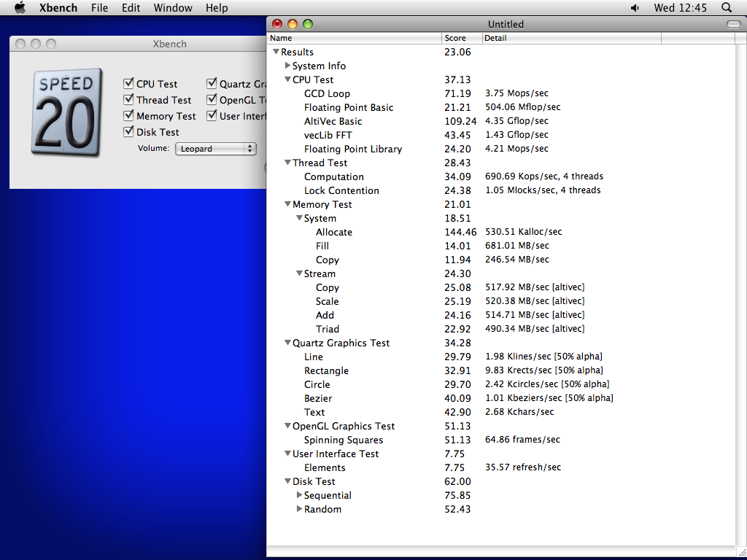Toggle the OpenGL Test checkbox
This screenshot has width=747, height=560.
212,99
